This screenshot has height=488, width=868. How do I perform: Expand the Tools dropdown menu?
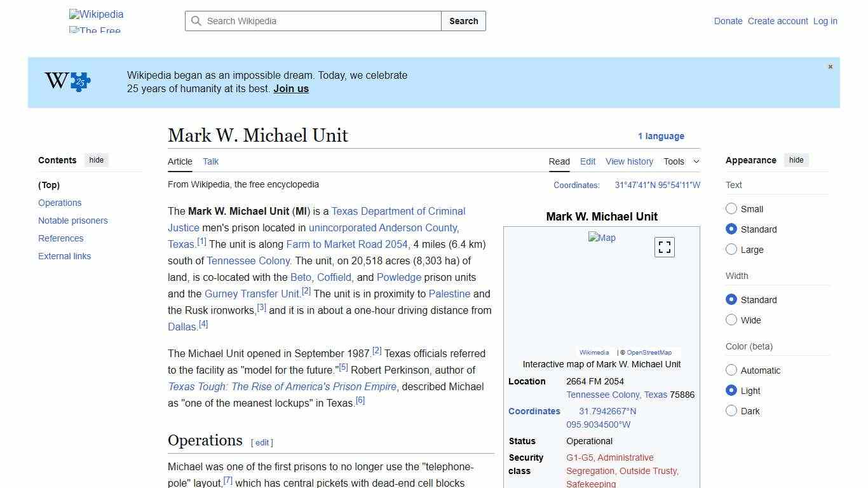(x=681, y=161)
